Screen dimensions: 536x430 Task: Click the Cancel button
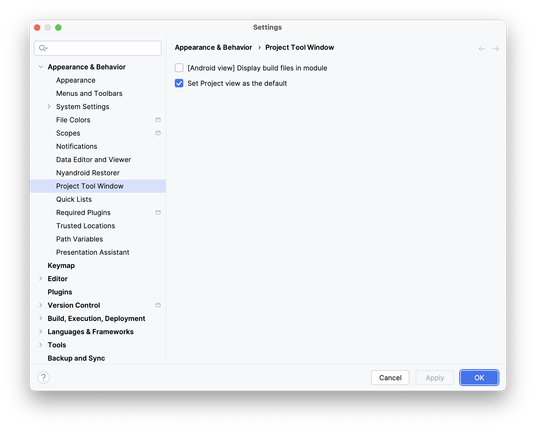click(390, 377)
